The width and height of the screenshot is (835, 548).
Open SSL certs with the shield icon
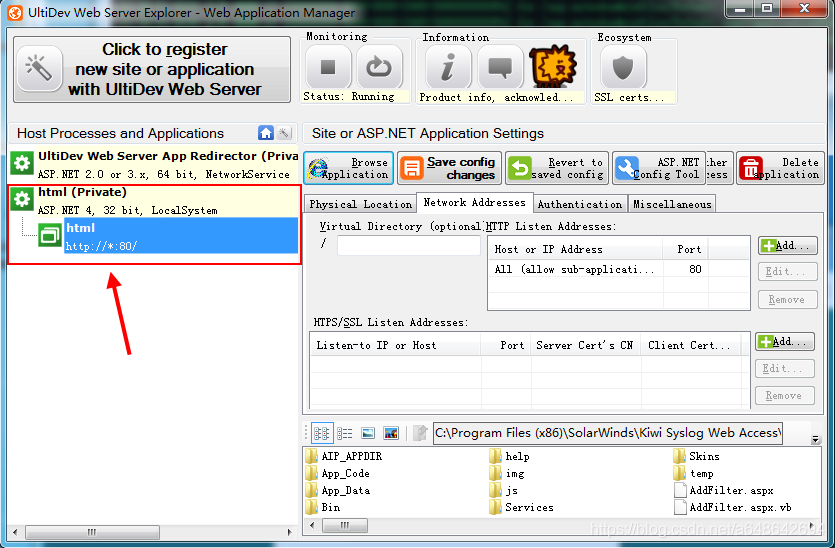(623, 67)
